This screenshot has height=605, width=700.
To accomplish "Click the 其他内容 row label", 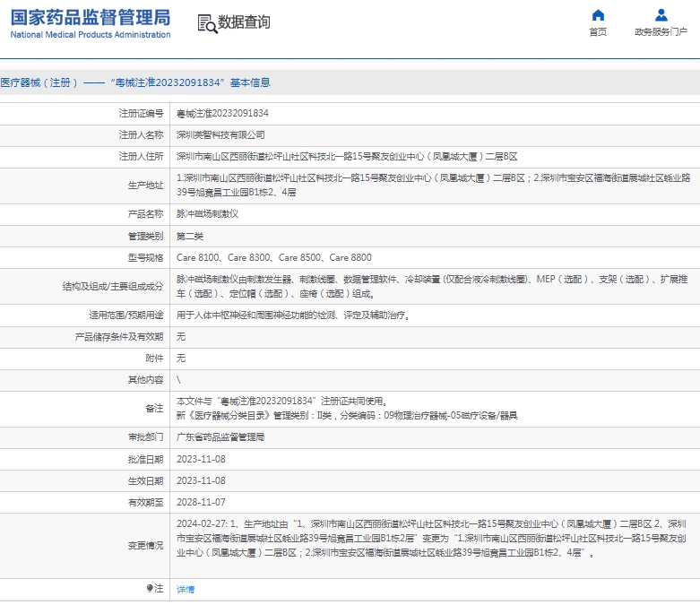I will [145, 379].
